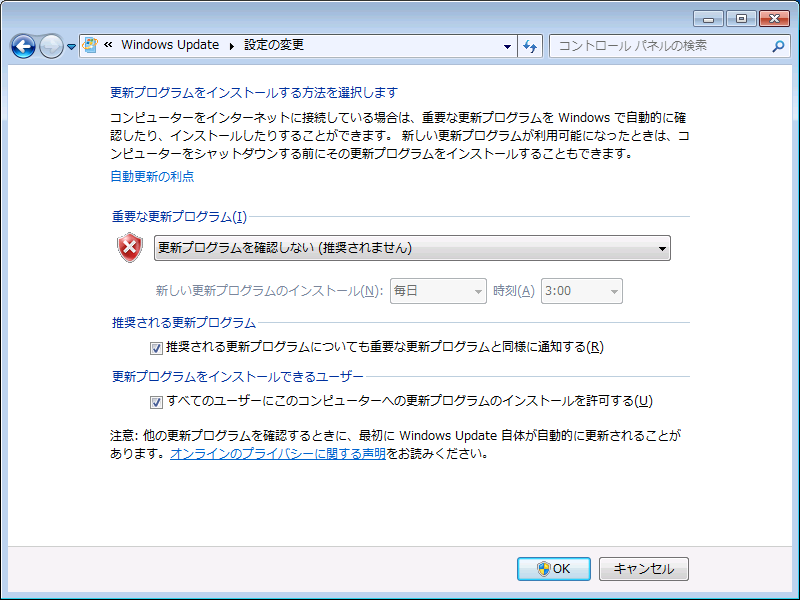Screen dimensions: 800x600
Task: Minimize the window
Action: 708,19
